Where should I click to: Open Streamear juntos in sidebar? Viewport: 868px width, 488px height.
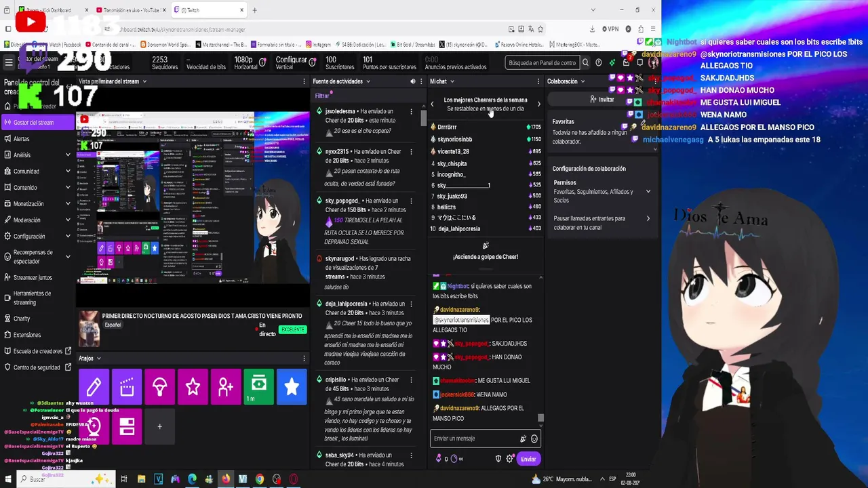37,277
